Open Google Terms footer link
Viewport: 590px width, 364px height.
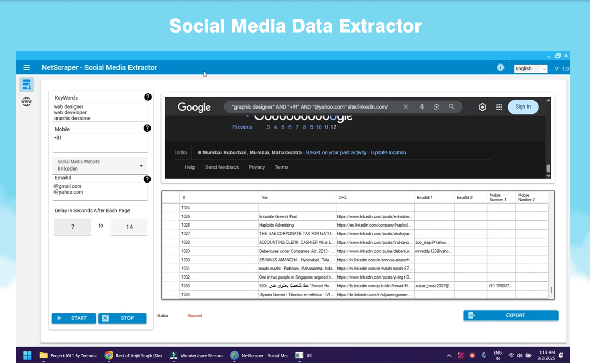tap(282, 167)
